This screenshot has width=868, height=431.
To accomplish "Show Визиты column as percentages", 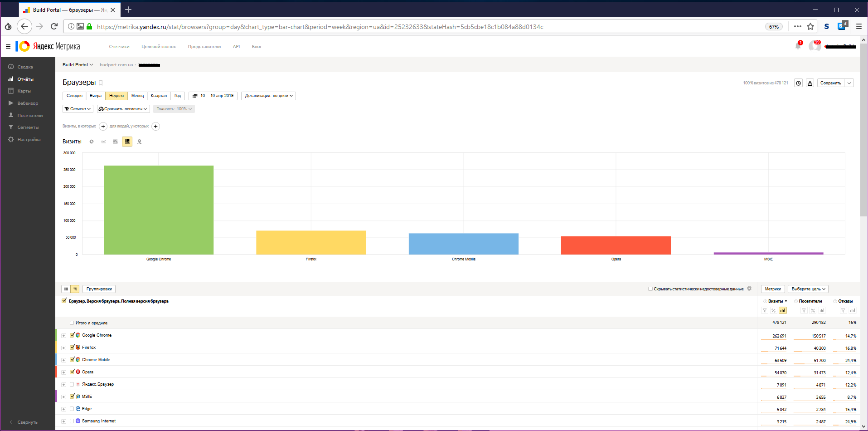I will click(x=774, y=310).
